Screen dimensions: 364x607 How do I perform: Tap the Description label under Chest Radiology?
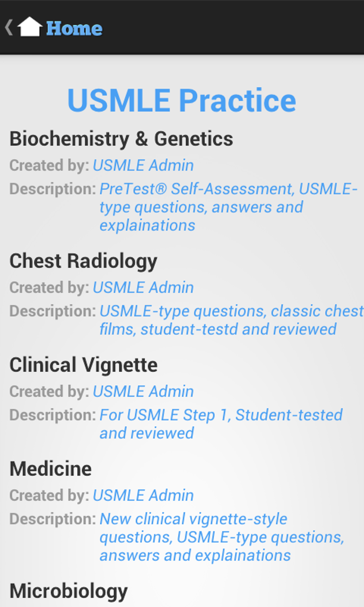tap(52, 311)
